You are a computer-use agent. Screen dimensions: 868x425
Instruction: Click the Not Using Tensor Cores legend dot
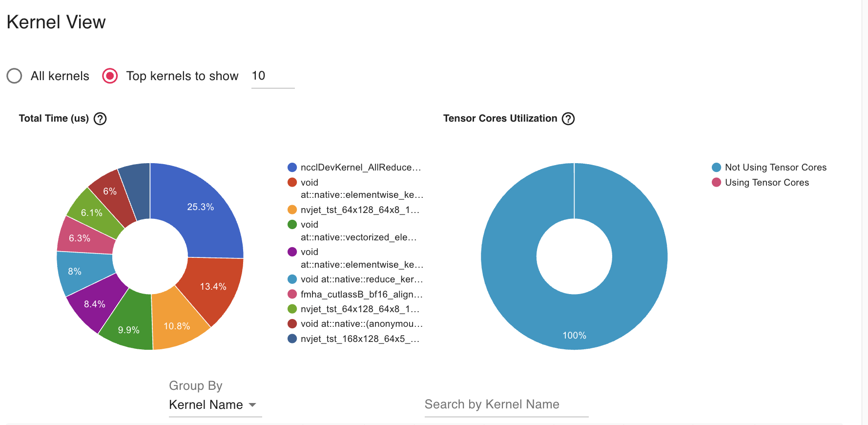716,168
